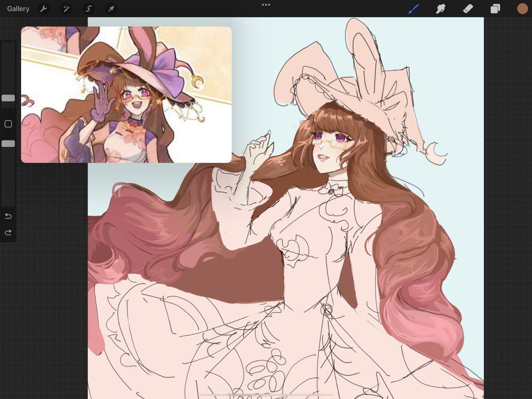Screen dimensions: 532x399
Task: Select the Brush tool
Action: click(413, 8)
